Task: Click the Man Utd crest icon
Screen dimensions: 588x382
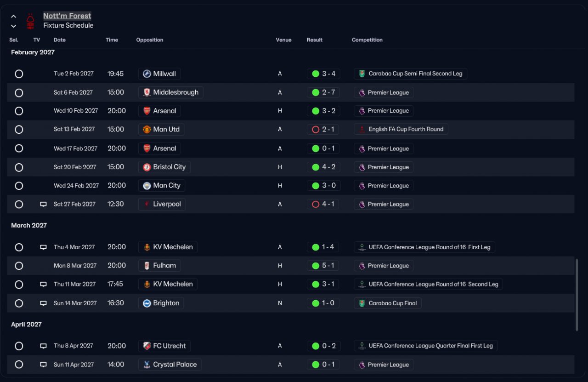Action: click(147, 130)
